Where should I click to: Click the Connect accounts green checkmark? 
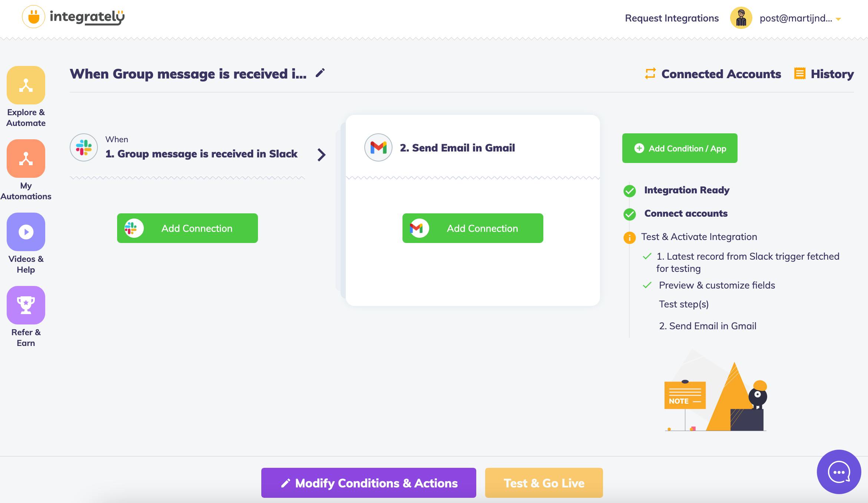point(629,214)
